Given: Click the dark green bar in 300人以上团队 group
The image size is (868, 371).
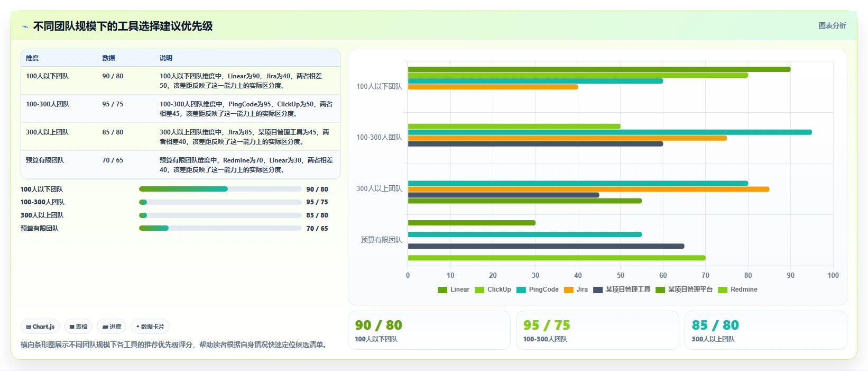Looking at the screenshot, I should [x=524, y=201].
